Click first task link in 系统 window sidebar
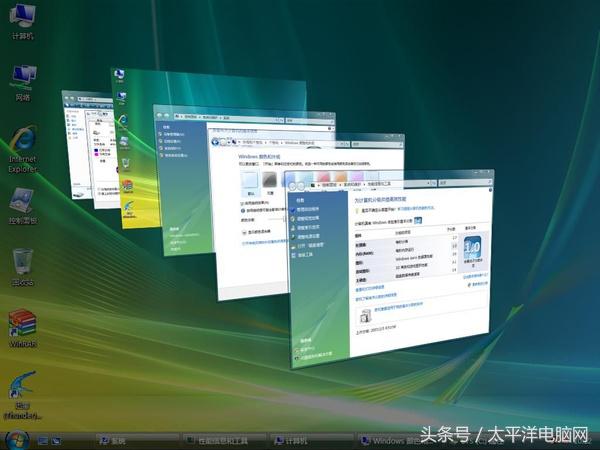600x450 pixels. [172, 134]
